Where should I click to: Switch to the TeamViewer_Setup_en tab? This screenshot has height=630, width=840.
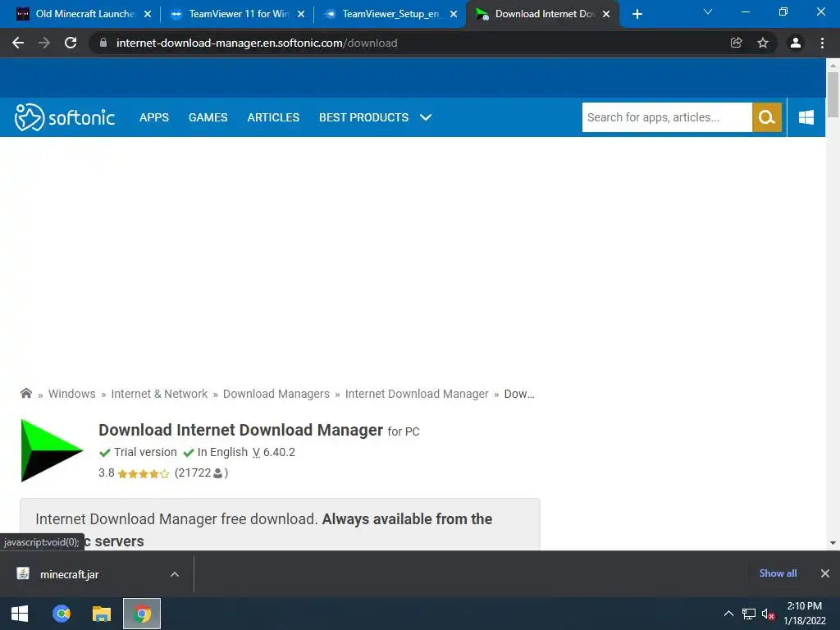pyautogui.click(x=390, y=14)
